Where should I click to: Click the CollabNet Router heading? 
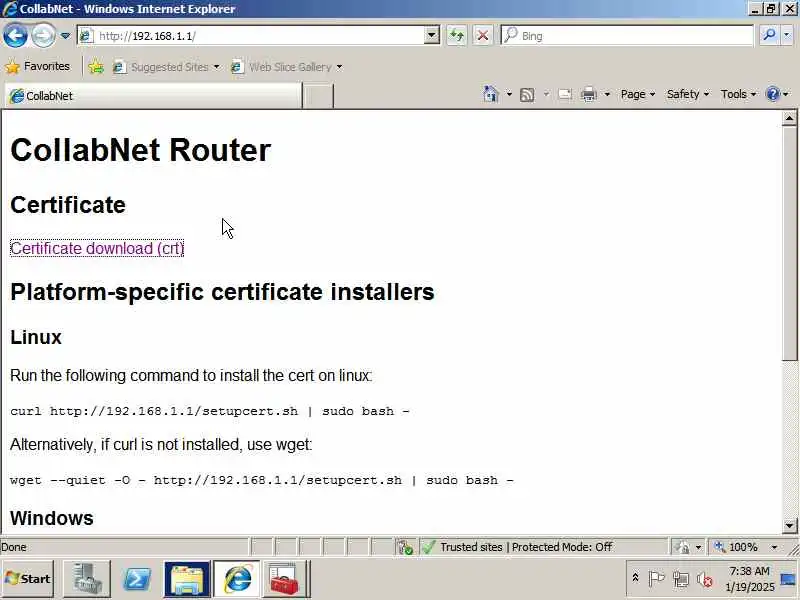141,150
